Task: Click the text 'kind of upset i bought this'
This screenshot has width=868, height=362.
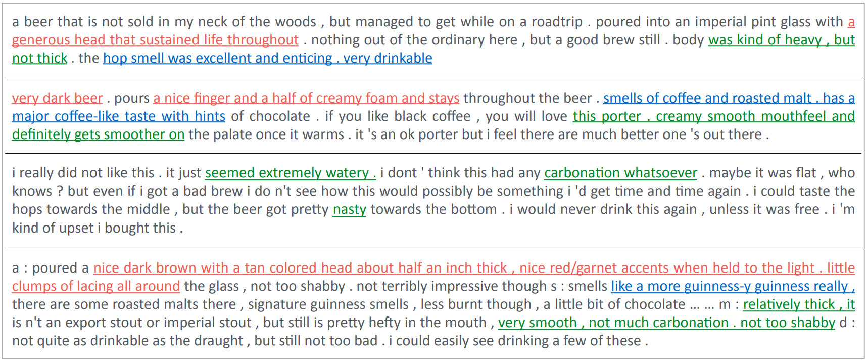Action: 94,228
